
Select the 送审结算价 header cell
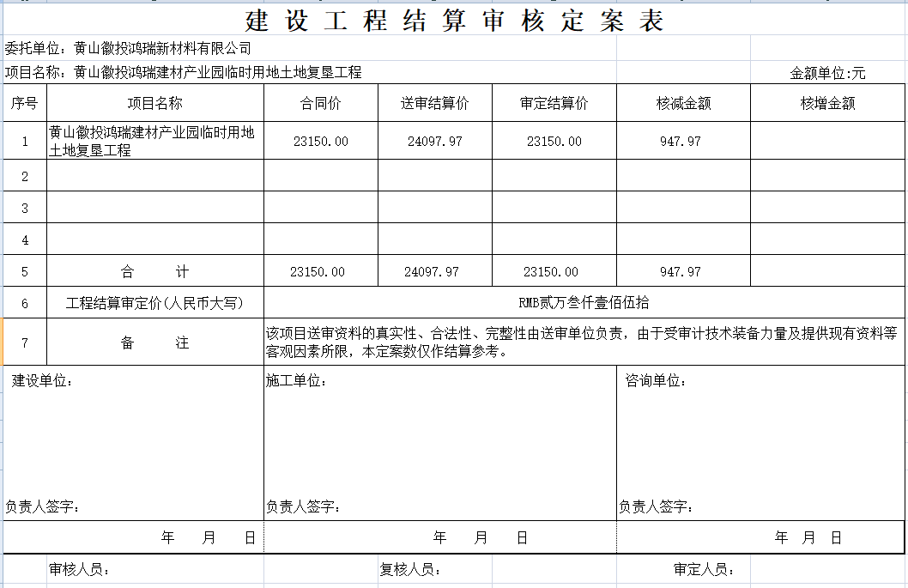pyautogui.click(x=434, y=104)
